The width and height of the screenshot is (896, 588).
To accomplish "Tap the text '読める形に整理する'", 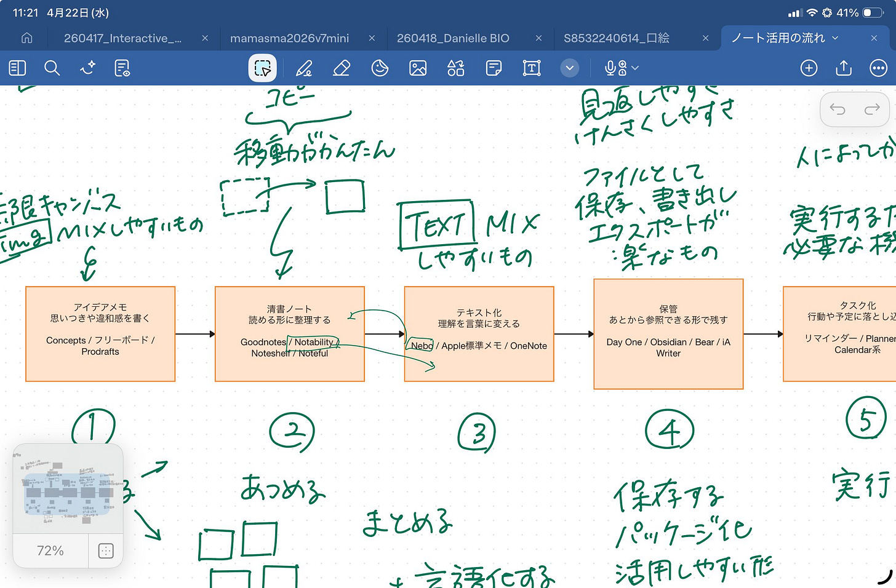I will tap(290, 320).
